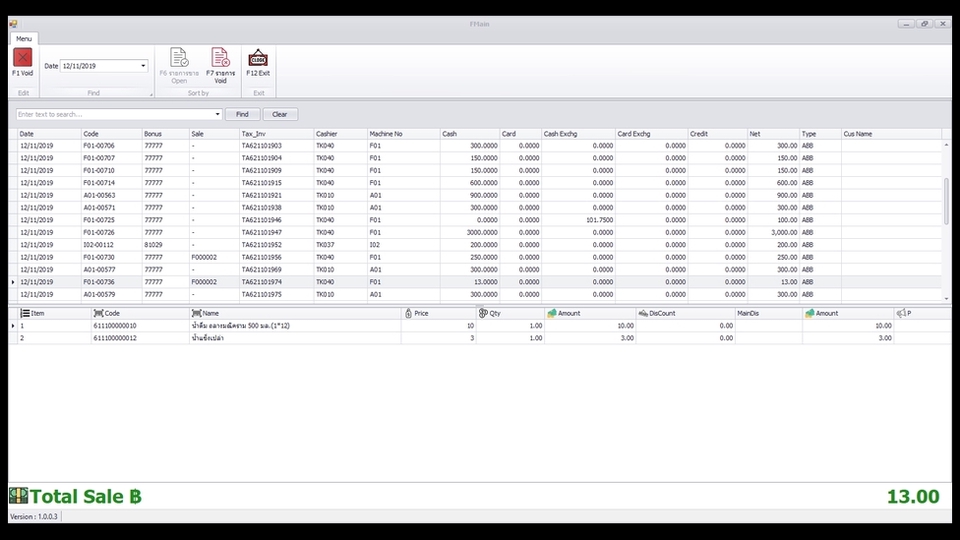The image size is (960, 540).
Task: Sort by the Cus Name column header
Action: tap(891, 133)
